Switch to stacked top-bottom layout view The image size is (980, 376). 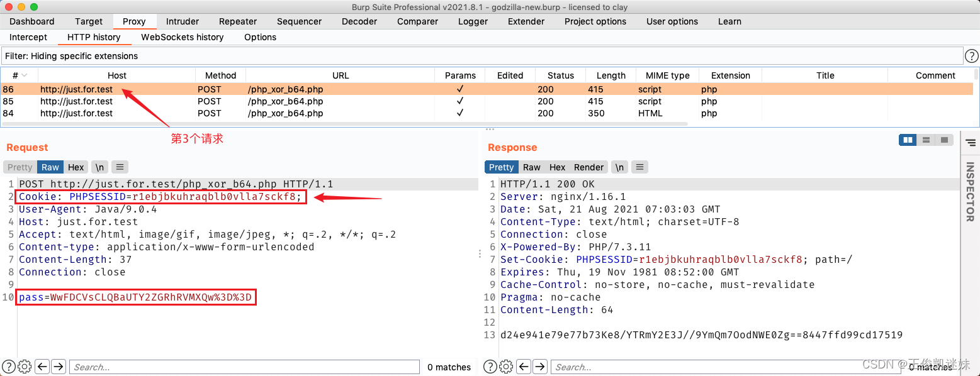click(926, 140)
